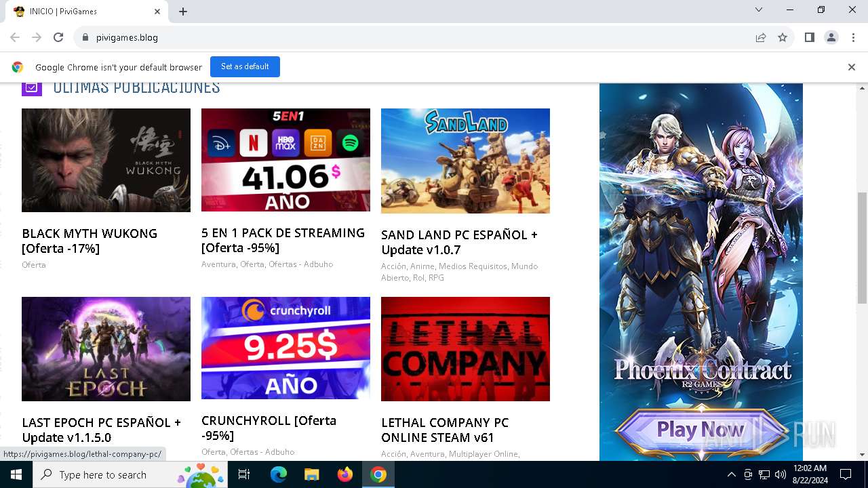Open Oferta category under Black Myth Wukong

[34, 265]
